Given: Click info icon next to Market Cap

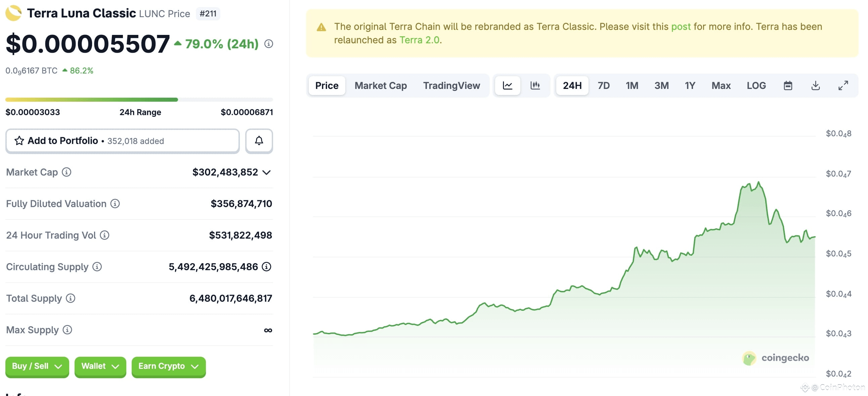Looking at the screenshot, I should pos(67,172).
